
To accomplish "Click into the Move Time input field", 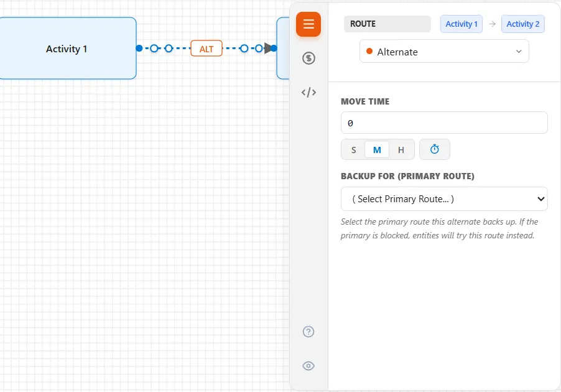I will [444, 123].
